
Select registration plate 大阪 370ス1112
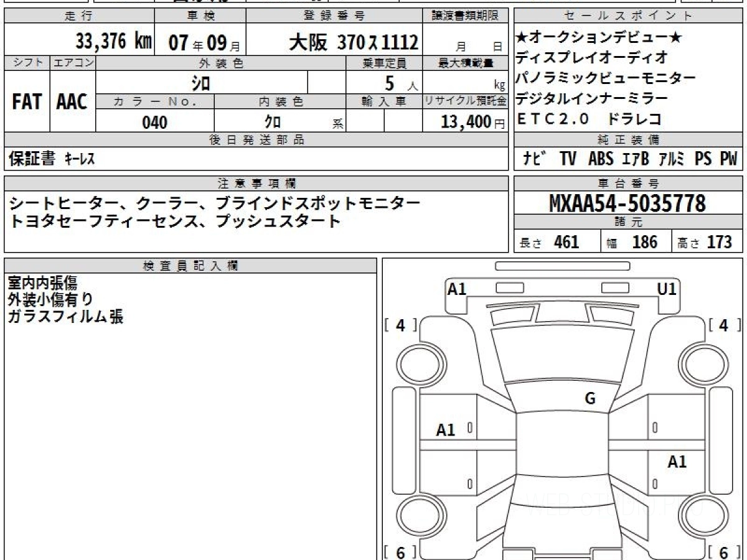[x=353, y=42]
